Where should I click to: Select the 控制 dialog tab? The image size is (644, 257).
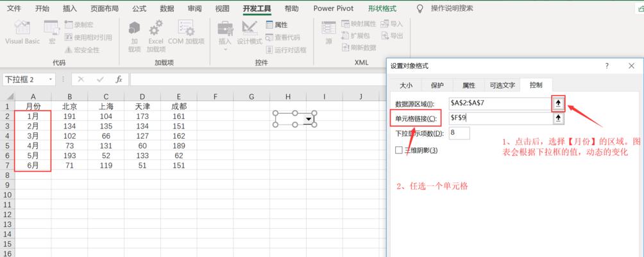coord(536,85)
